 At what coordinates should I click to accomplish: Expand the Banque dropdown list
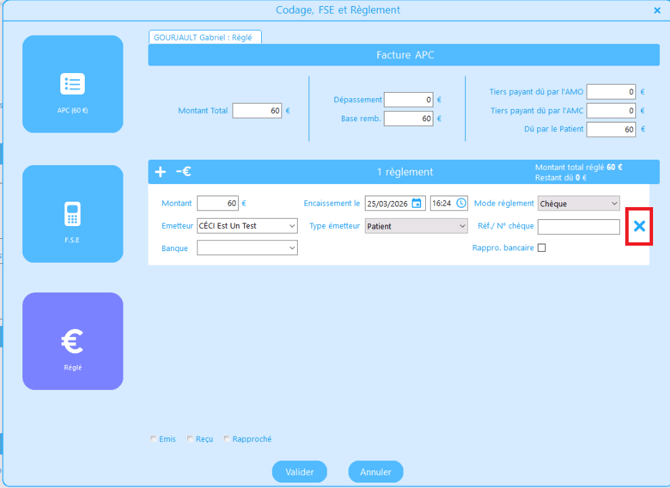click(247, 248)
